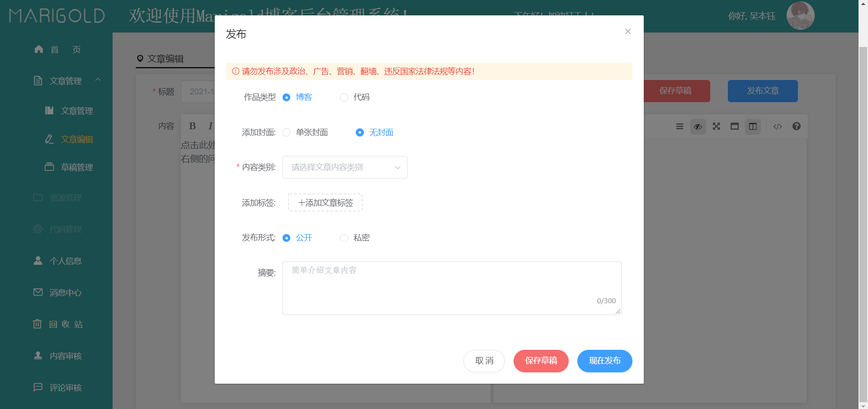
Task: Open the editor source code view
Action: coord(778,127)
